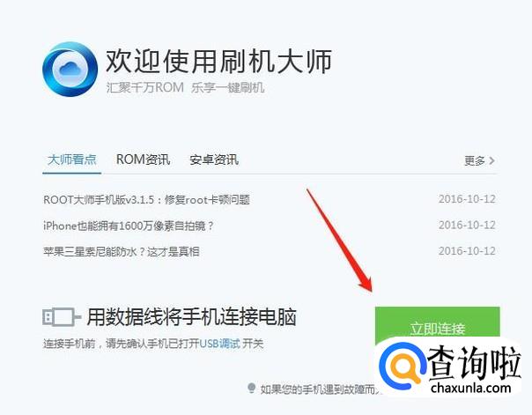
Task: Click the lightbulb tip icon
Action: click(251, 388)
